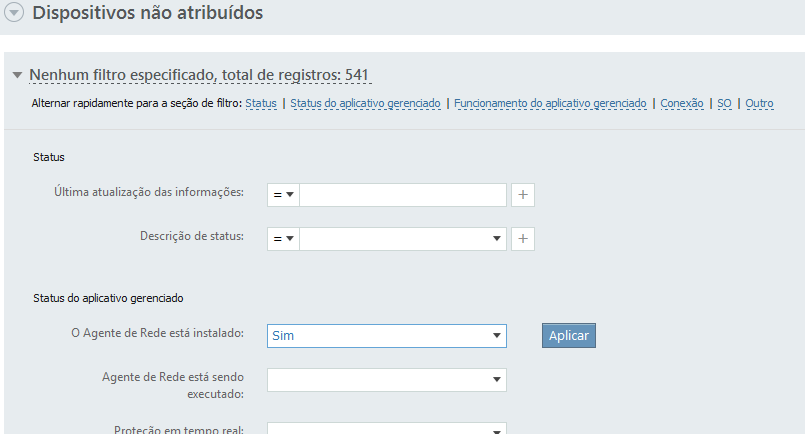Click the Última atualização das informações field

pyautogui.click(x=403, y=195)
